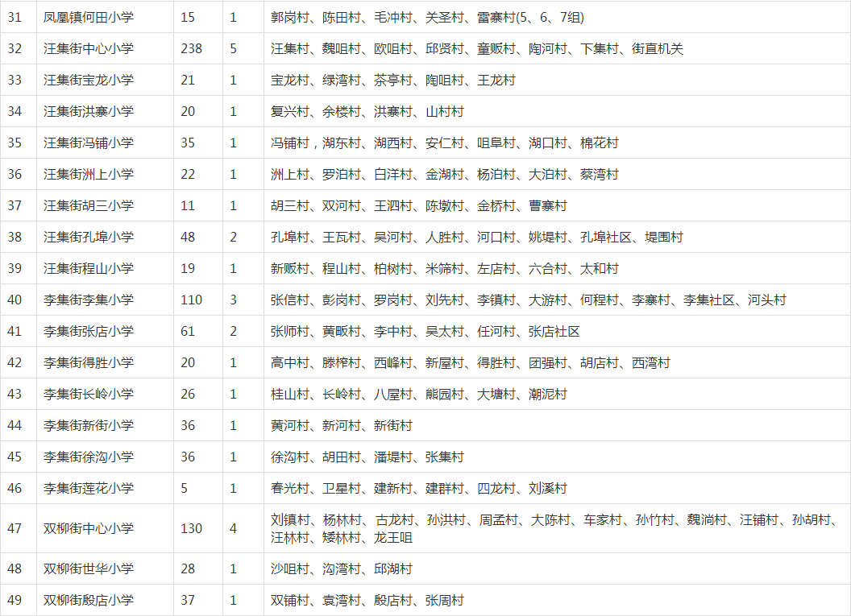Select 李集街张店小学 in the table

89,331
